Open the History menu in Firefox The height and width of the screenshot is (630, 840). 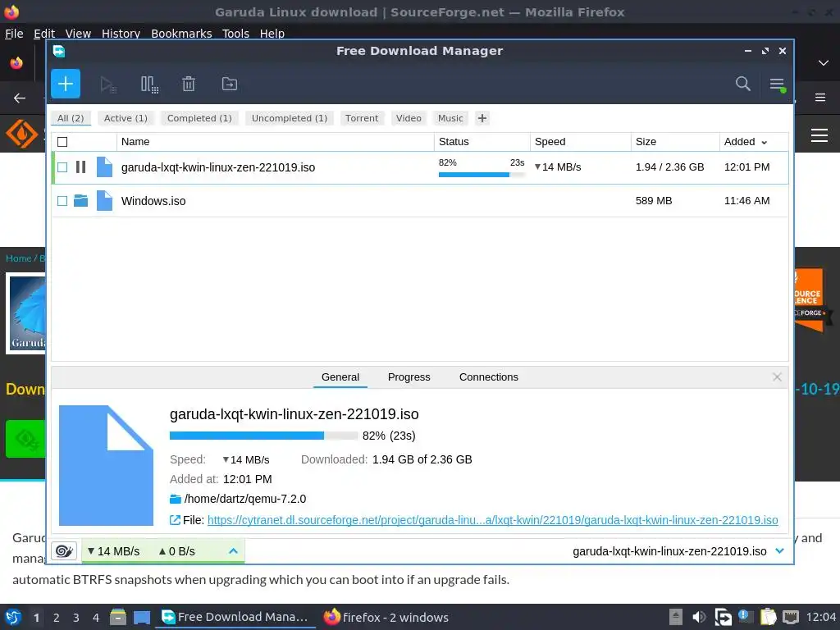(x=121, y=33)
